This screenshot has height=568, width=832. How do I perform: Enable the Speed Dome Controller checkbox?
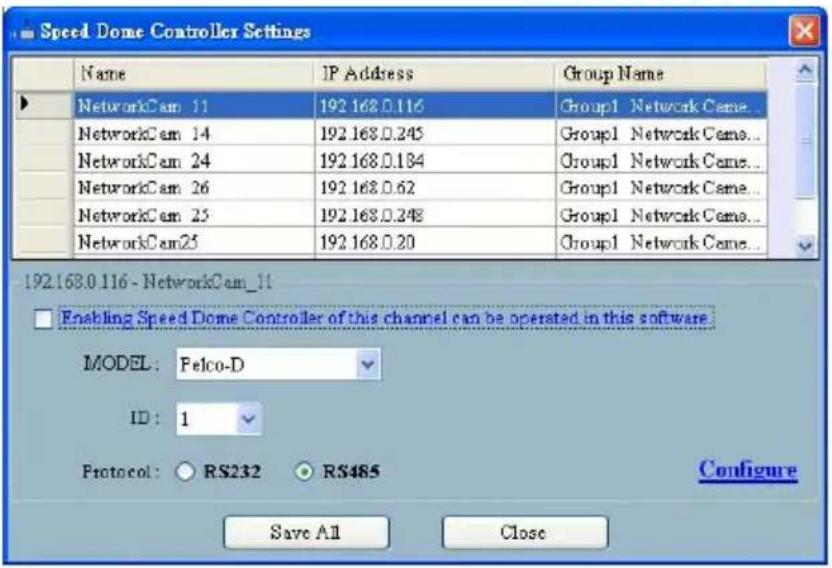click(x=43, y=319)
